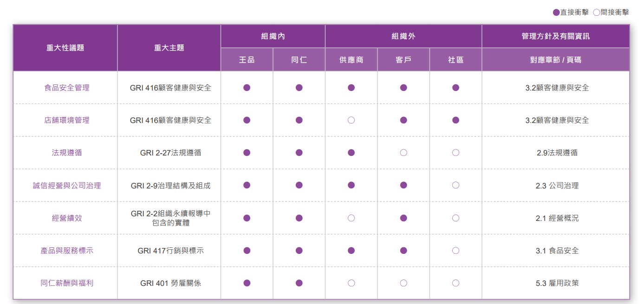Open the 同仁薪酬與福利 topic
This screenshot has height=304, width=644.
(x=67, y=283)
